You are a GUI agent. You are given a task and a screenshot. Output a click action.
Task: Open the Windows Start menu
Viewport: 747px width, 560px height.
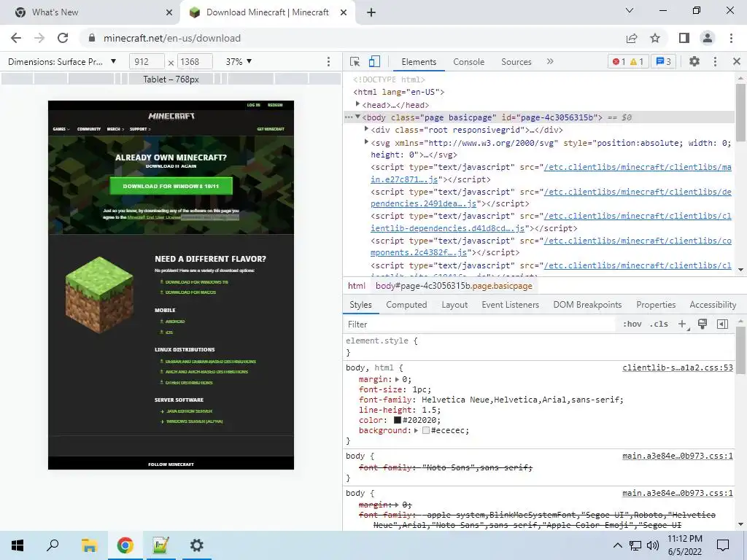pos(18,545)
